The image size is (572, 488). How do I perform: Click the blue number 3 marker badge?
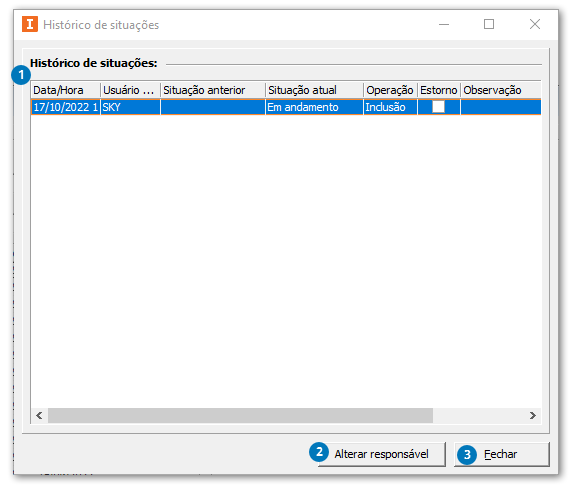467,455
